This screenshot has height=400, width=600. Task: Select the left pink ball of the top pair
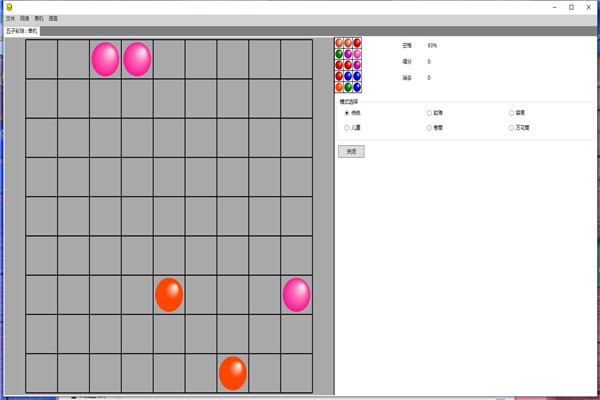point(105,59)
